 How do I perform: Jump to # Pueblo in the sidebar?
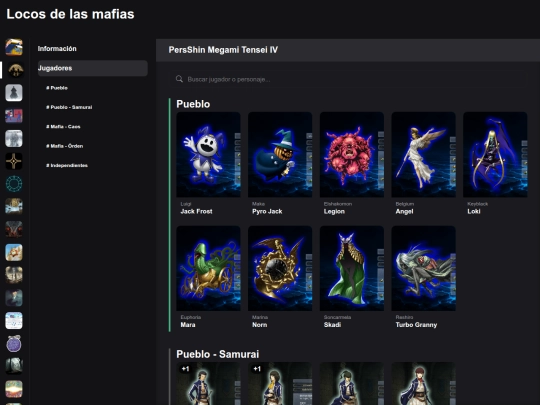(57, 88)
